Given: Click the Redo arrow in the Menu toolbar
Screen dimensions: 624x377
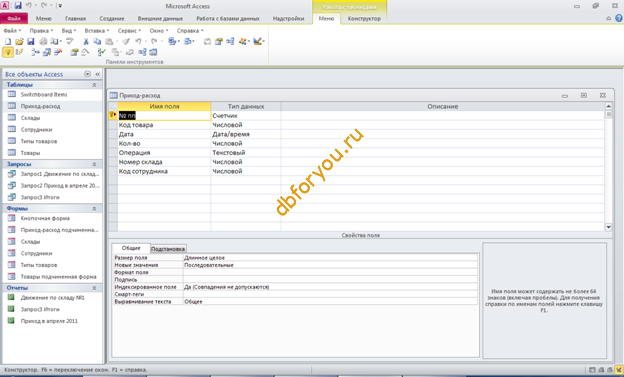Looking at the screenshot, I should [x=154, y=41].
